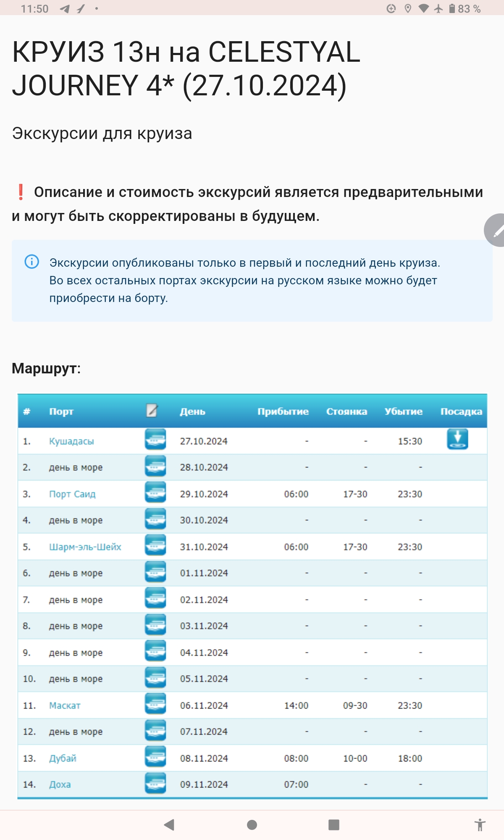The image size is (504, 840).
Task: Click the ship icon for 01.11.2024
Action: [x=155, y=572]
